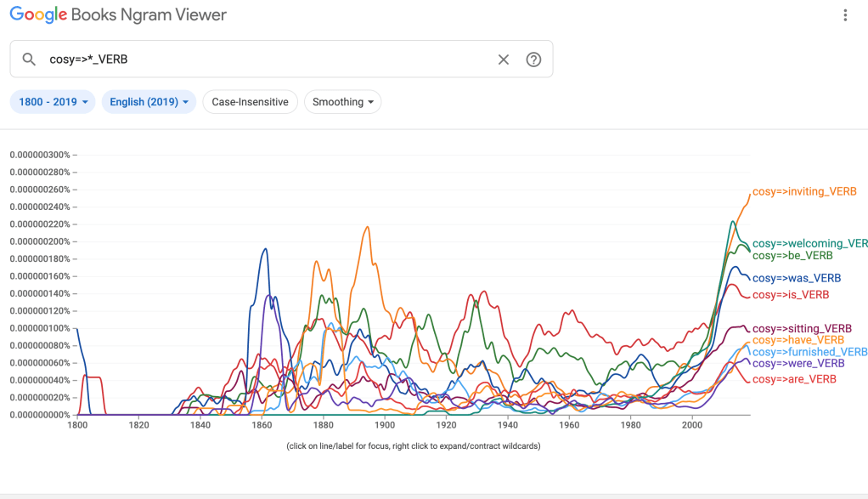Highlight the cosy=>was_VERB series label
The height and width of the screenshot is (499, 868).
click(x=796, y=278)
